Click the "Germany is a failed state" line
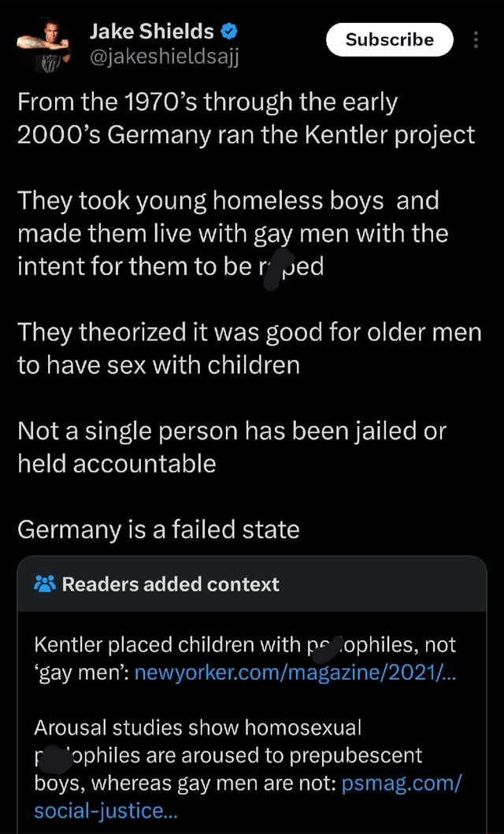The height and width of the screenshot is (834, 504). pyautogui.click(x=159, y=528)
